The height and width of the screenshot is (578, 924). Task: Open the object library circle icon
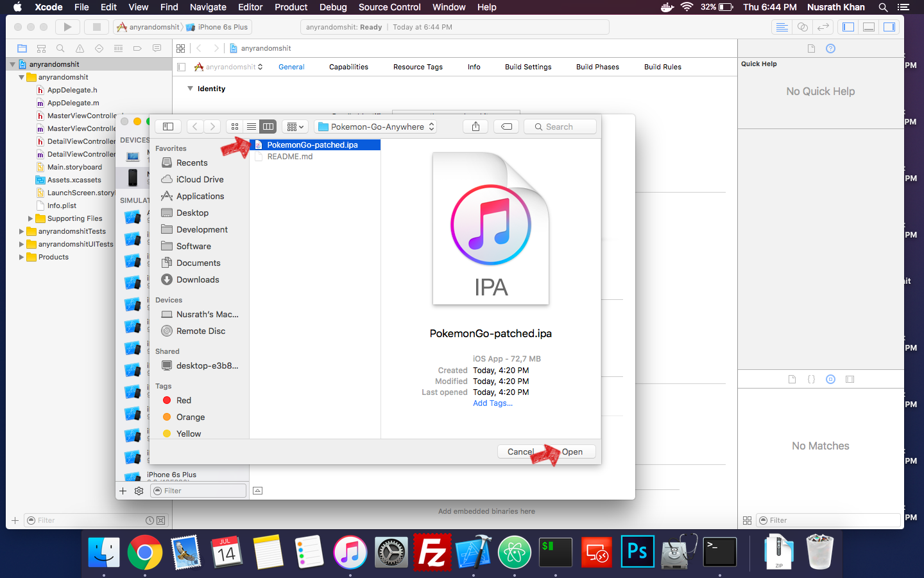pyautogui.click(x=830, y=380)
